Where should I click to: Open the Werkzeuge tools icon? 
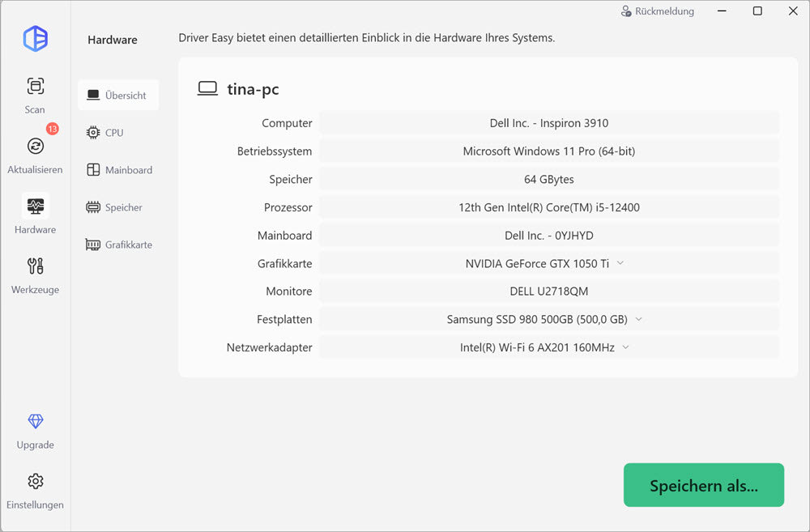35,266
